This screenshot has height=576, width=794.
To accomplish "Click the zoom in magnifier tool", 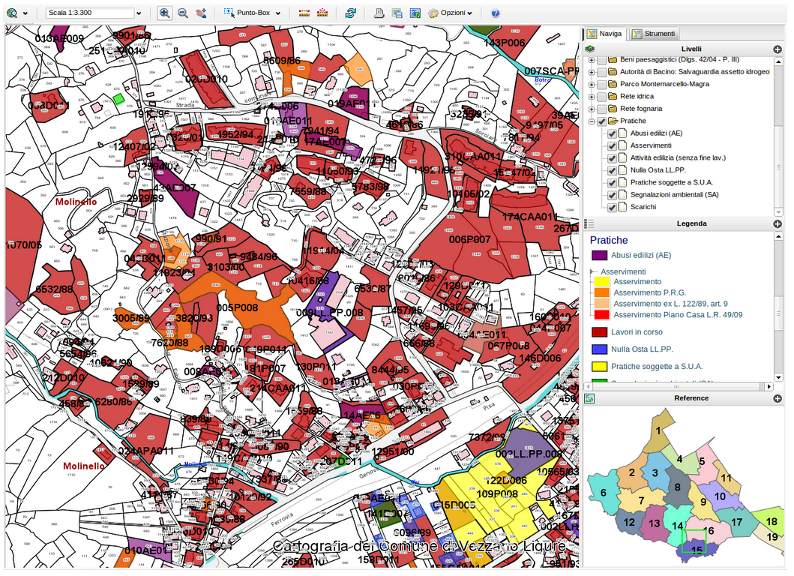I will [164, 13].
